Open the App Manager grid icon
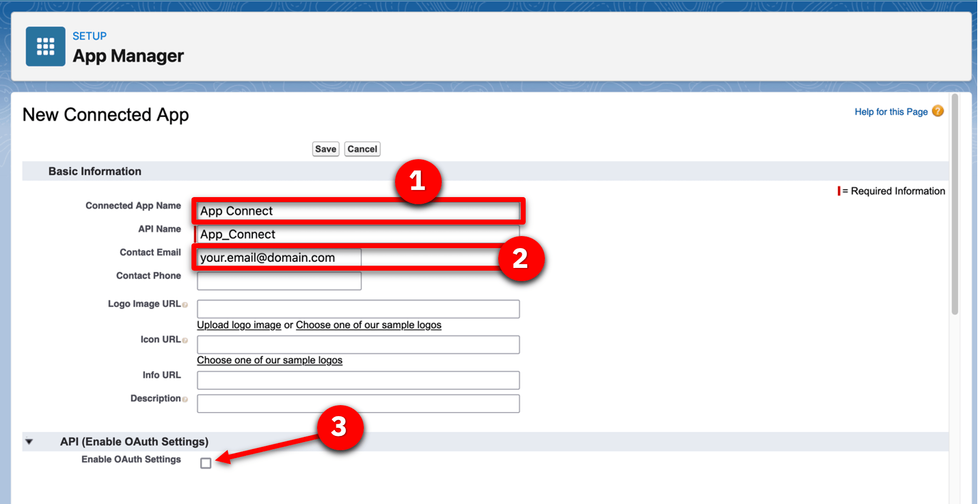 pos(45,46)
